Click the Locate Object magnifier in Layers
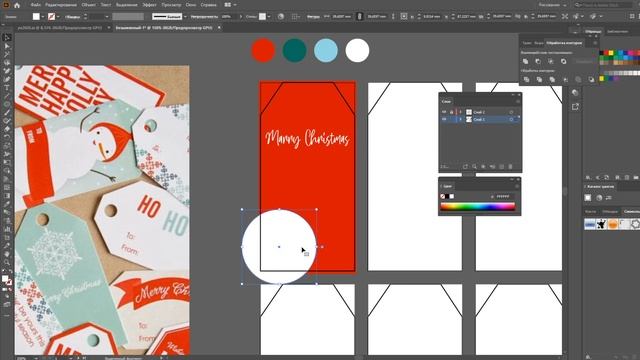The width and height of the screenshot is (640, 360). click(474, 167)
